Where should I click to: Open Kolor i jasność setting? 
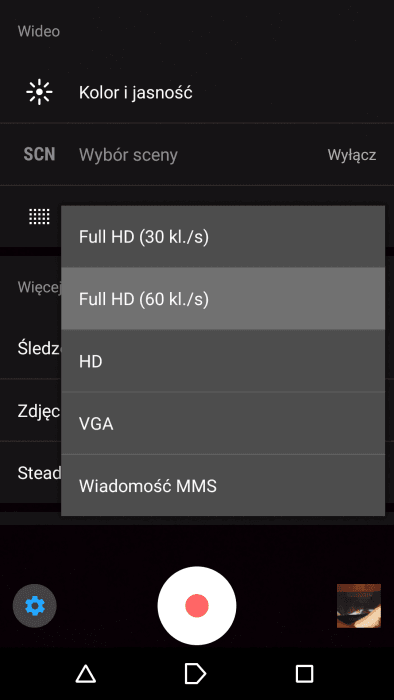197,92
